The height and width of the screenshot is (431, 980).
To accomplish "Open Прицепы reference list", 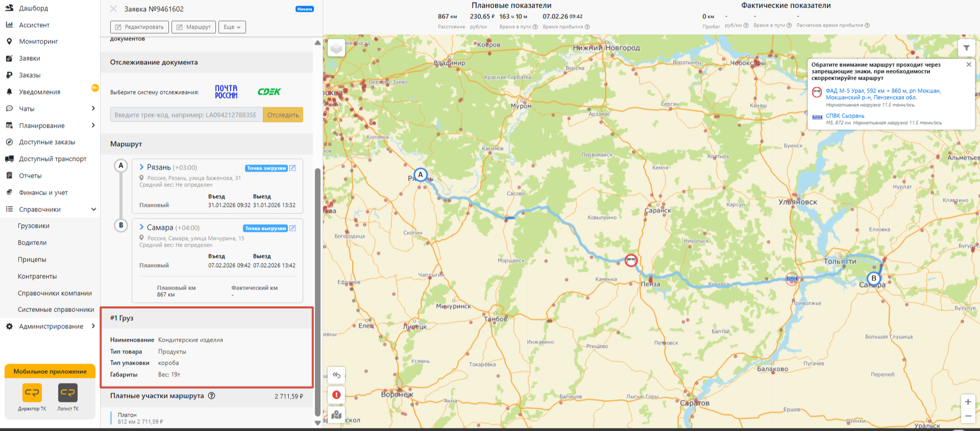I will (x=32, y=259).
